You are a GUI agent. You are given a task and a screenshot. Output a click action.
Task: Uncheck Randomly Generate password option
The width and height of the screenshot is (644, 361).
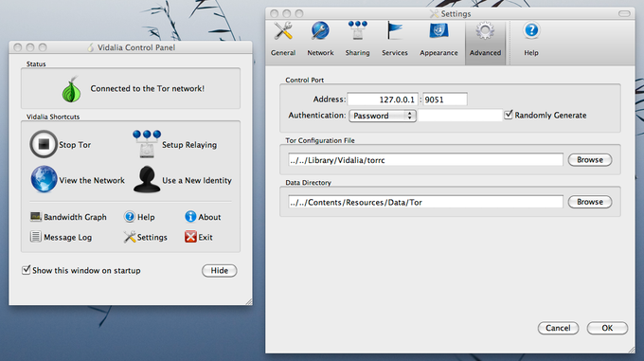point(509,115)
